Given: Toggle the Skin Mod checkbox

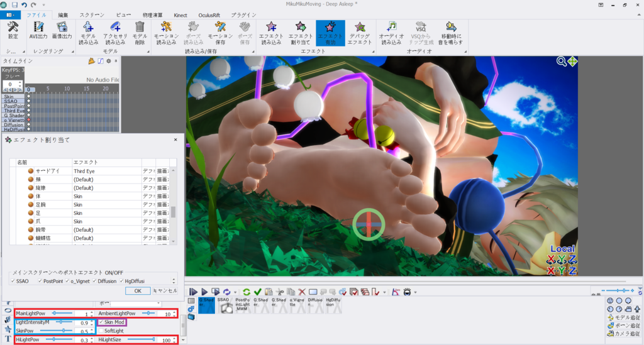Looking at the screenshot, I should click(x=101, y=322).
